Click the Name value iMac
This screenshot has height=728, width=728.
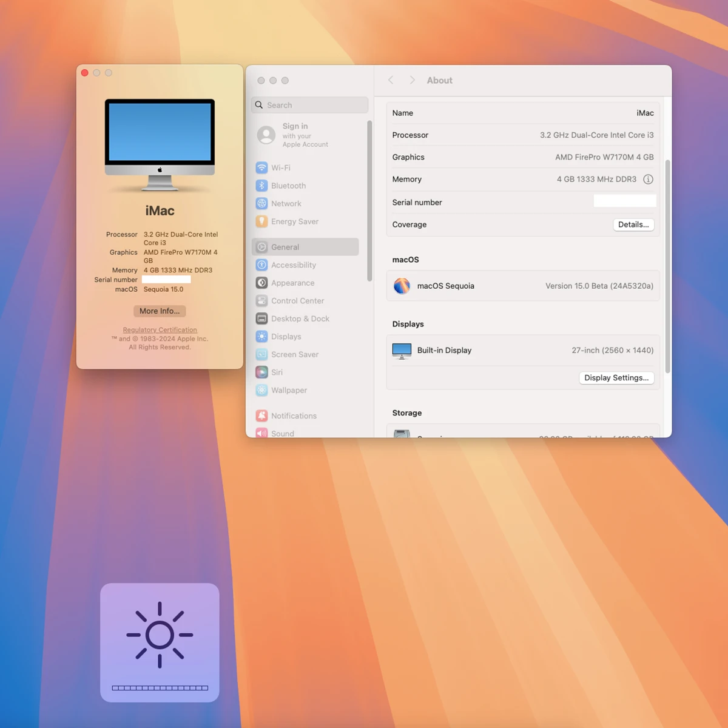(645, 113)
